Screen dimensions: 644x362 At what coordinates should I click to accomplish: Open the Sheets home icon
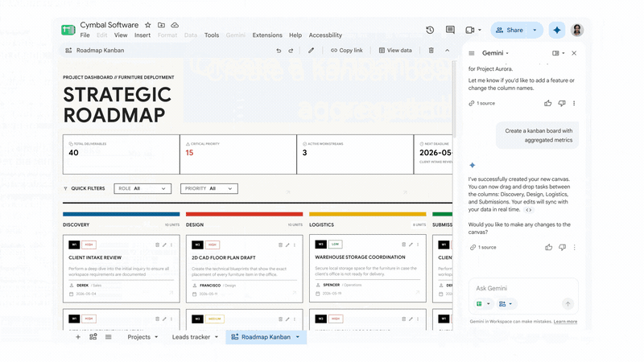68,30
